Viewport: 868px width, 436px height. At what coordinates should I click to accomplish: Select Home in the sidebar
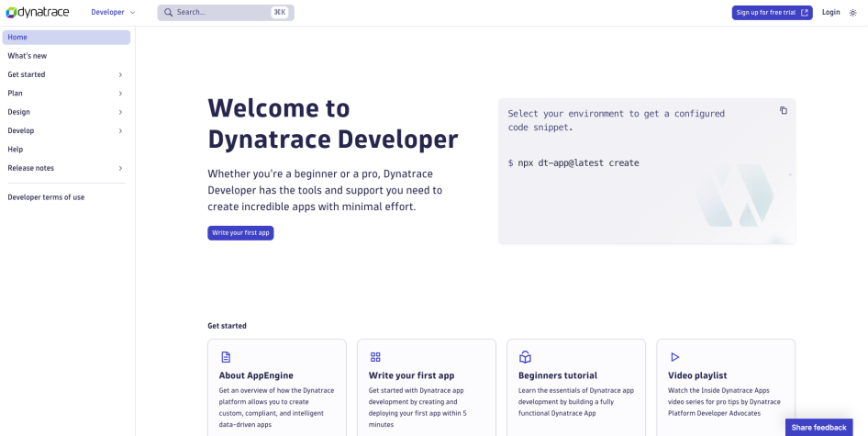click(x=66, y=37)
